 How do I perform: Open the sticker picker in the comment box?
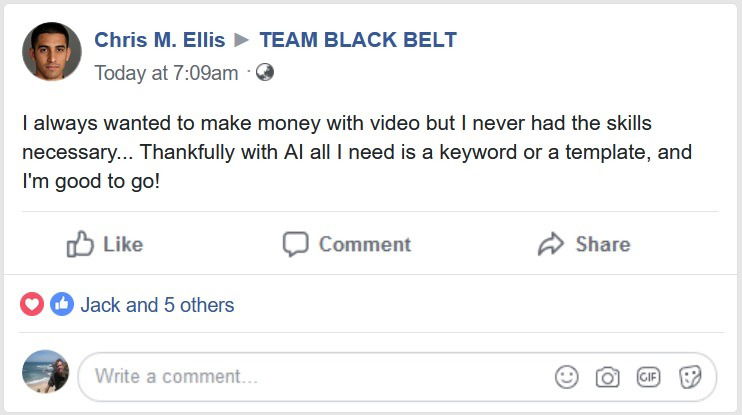pos(690,377)
